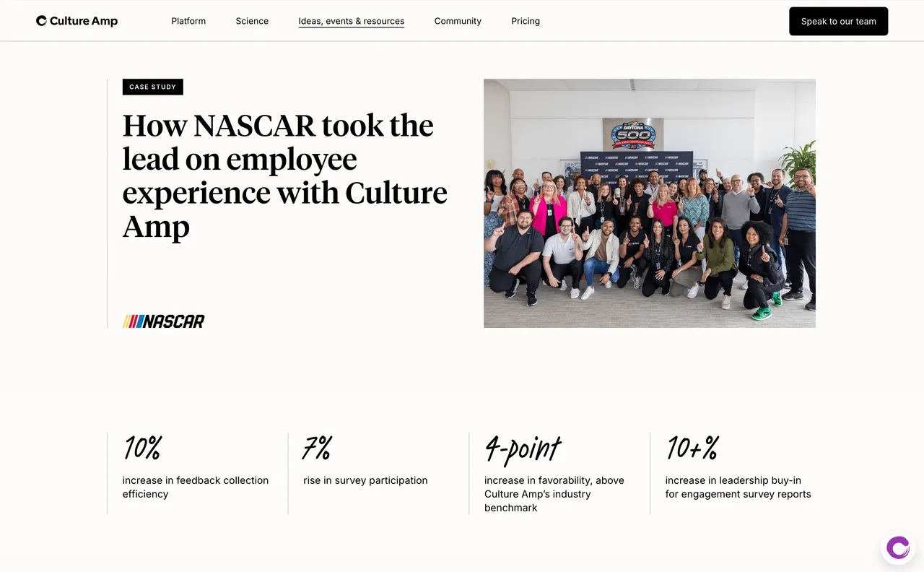This screenshot has height=572, width=924.
Task: Click the 10+% leadership buy-in figure
Action: click(x=692, y=448)
